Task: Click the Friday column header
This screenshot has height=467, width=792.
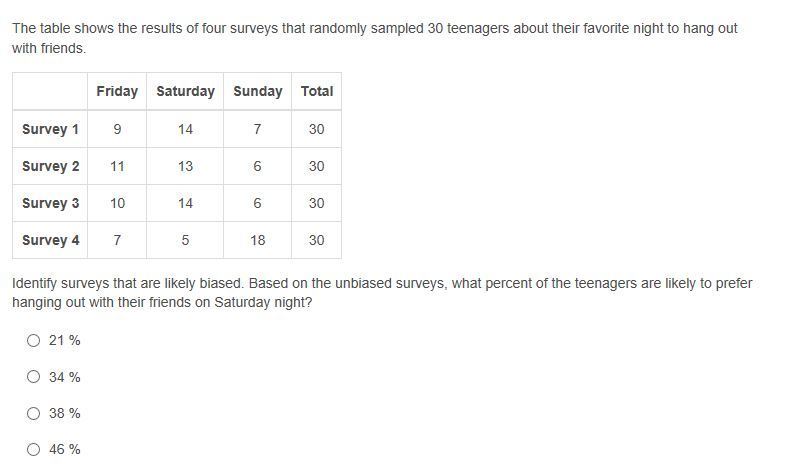Action: (x=117, y=91)
